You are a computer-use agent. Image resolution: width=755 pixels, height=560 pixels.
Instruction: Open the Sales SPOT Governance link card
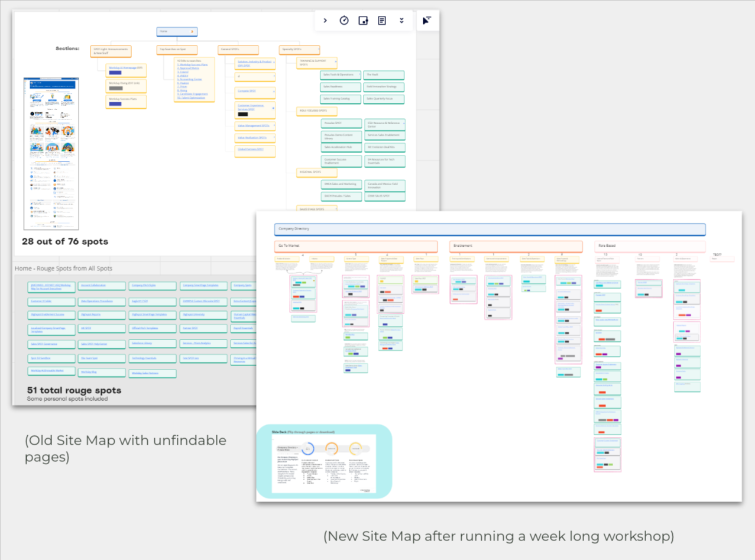click(51, 344)
